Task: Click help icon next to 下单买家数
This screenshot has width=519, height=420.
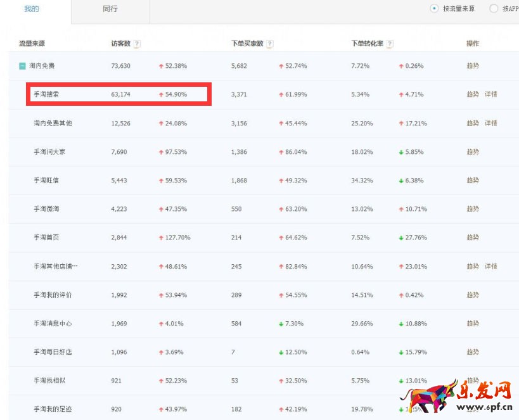Action: [270, 44]
